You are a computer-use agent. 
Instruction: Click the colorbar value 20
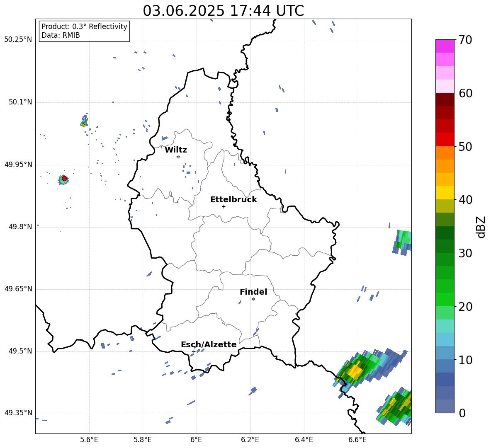coord(465,306)
